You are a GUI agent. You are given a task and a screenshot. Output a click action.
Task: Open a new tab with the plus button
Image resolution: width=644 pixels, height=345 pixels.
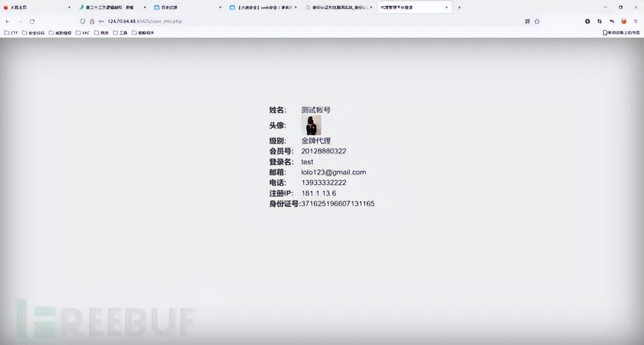459,7
